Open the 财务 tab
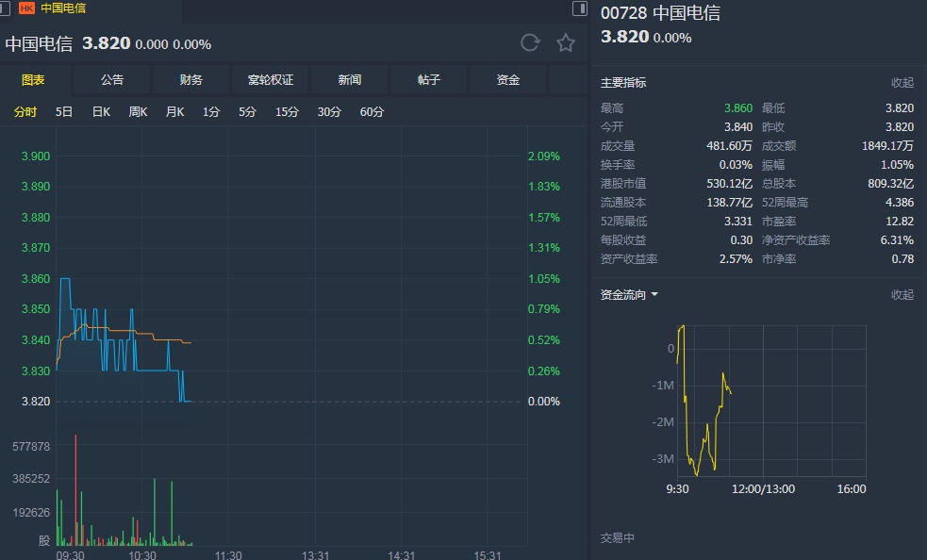 (x=191, y=80)
